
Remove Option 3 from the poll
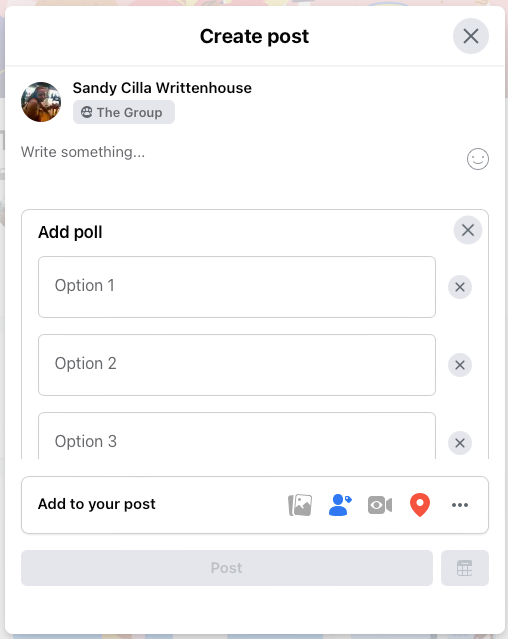tap(460, 443)
